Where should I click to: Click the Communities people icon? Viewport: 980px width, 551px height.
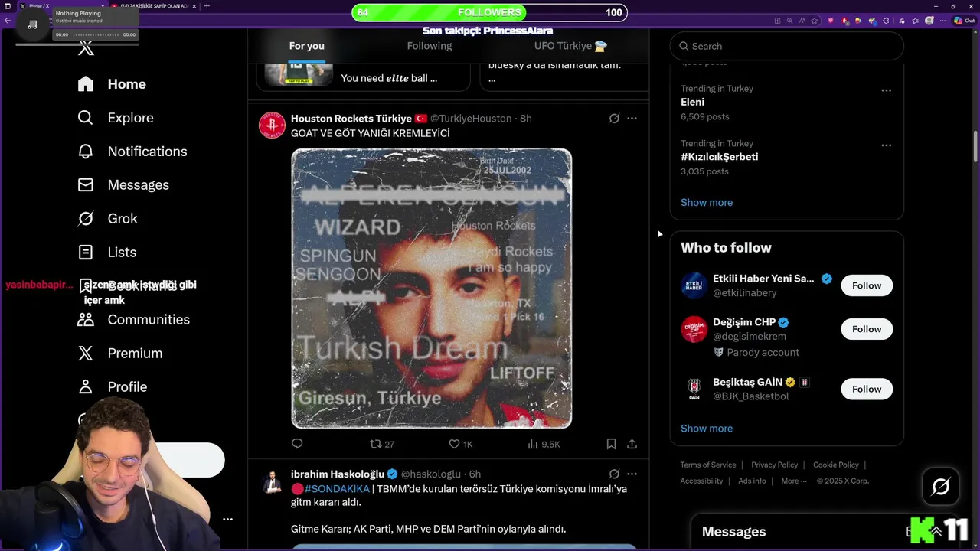click(x=86, y=320)
